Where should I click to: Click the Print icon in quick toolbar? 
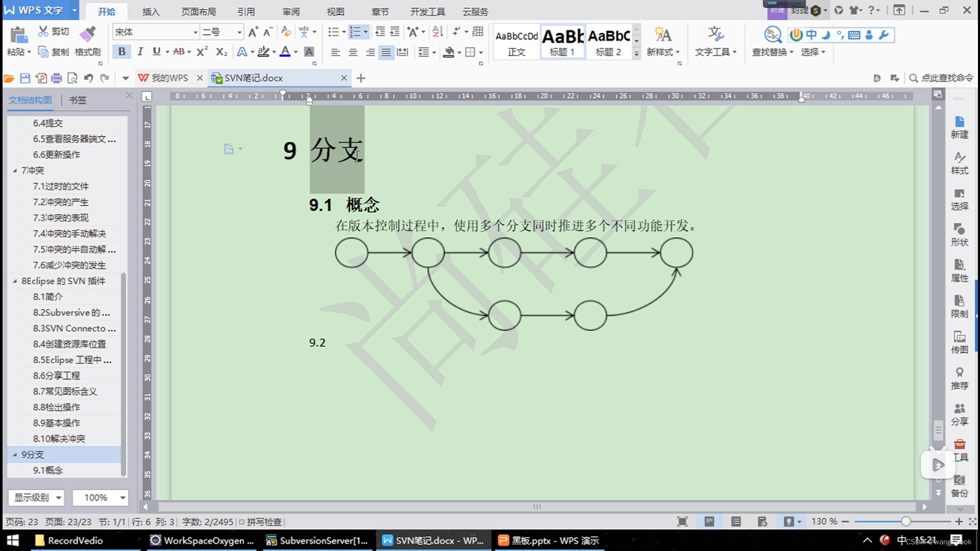[x=57, y=78]
